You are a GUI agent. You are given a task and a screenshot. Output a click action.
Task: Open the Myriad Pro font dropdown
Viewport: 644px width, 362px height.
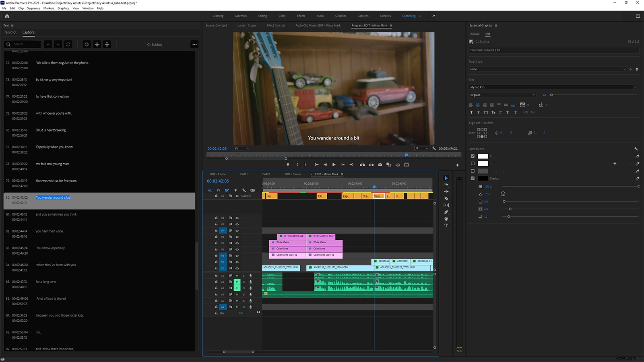(x=553, y=87)
